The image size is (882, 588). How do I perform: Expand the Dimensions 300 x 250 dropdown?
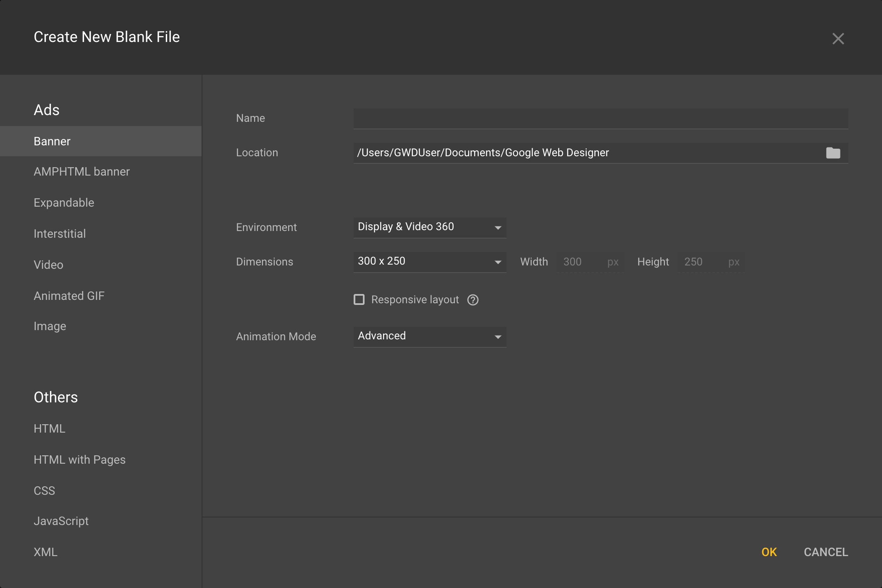[429, 262]
